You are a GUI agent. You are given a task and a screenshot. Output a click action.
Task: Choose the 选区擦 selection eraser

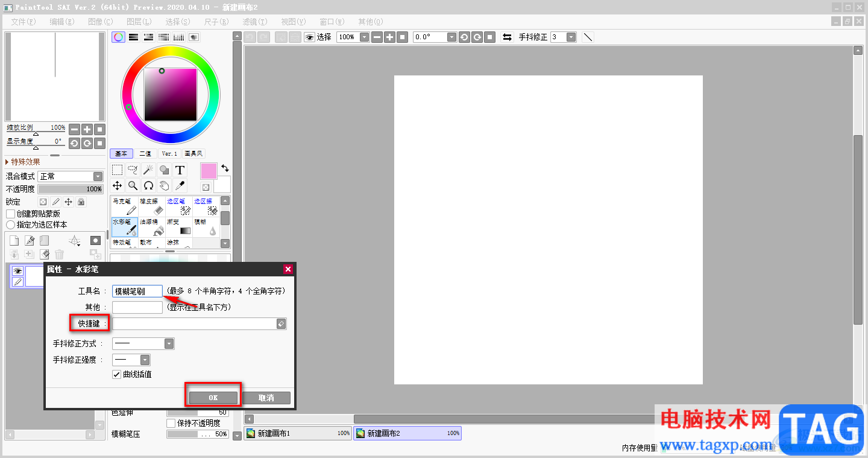point(206,206)
